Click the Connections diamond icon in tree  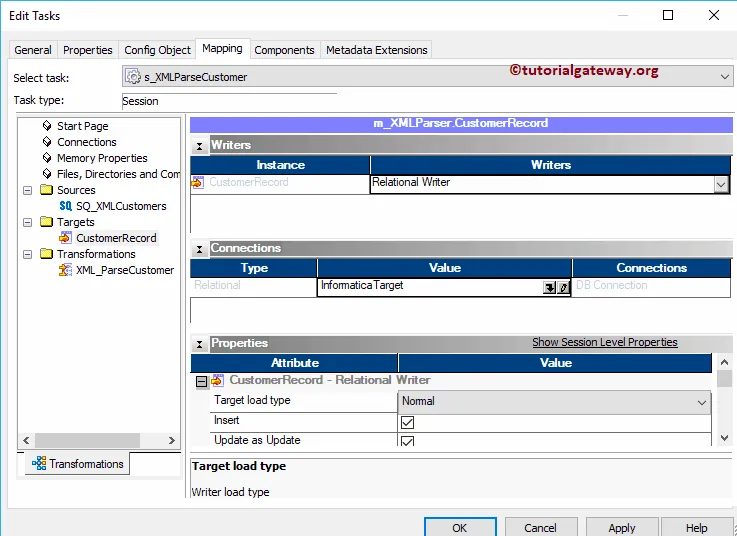pos(47,142)
